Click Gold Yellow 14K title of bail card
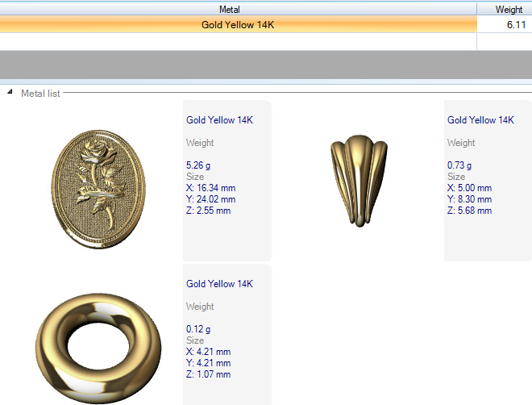Viewport: 532px width, 405px height. 480,120
